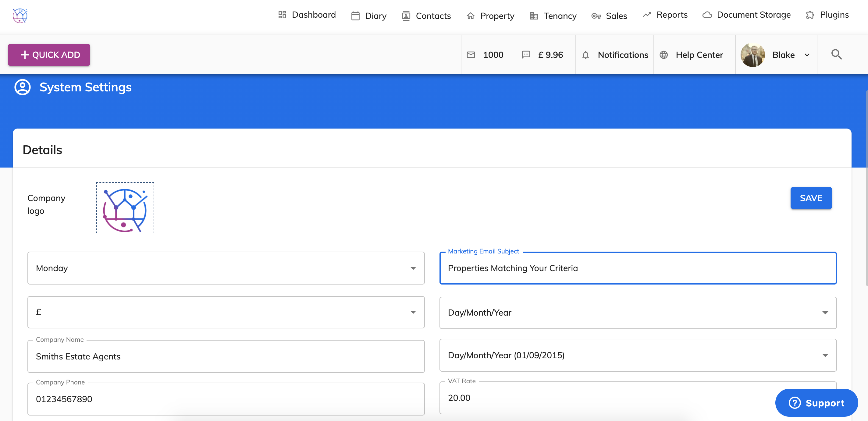Click the System Settings user icon
The image size is (868, 421).
coord(23,87)
